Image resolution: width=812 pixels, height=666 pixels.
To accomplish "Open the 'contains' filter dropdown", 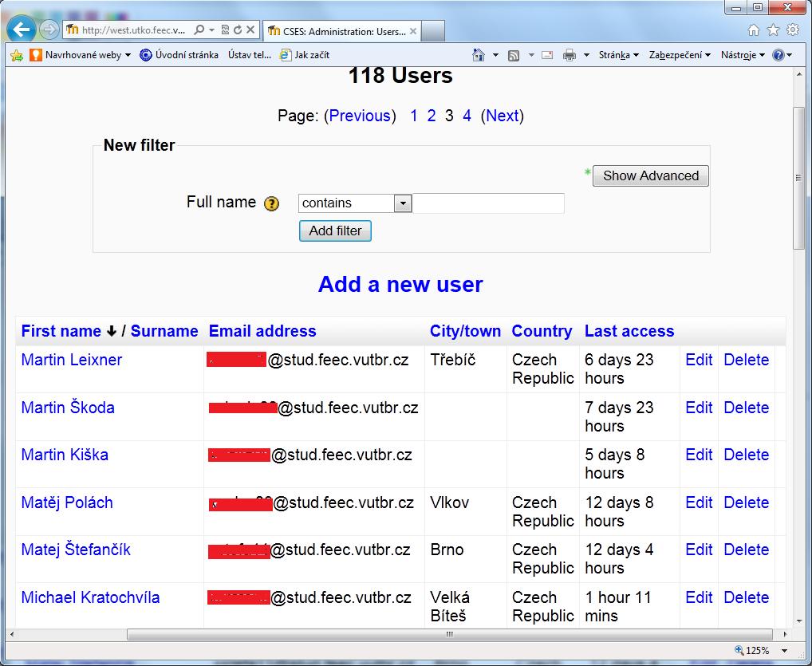I will click(x=355, y=203).
